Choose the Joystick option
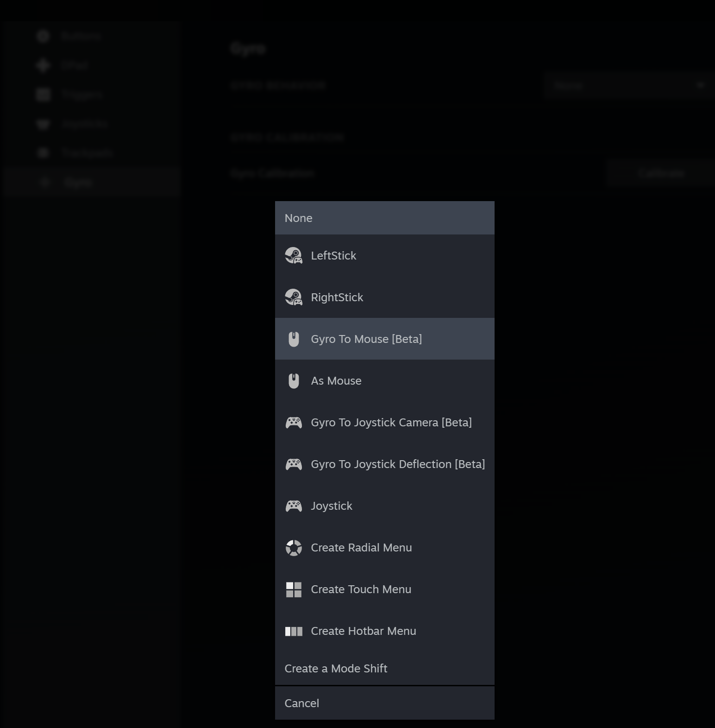The height and width of the screenshot is (728, 715). coord(384,506)
